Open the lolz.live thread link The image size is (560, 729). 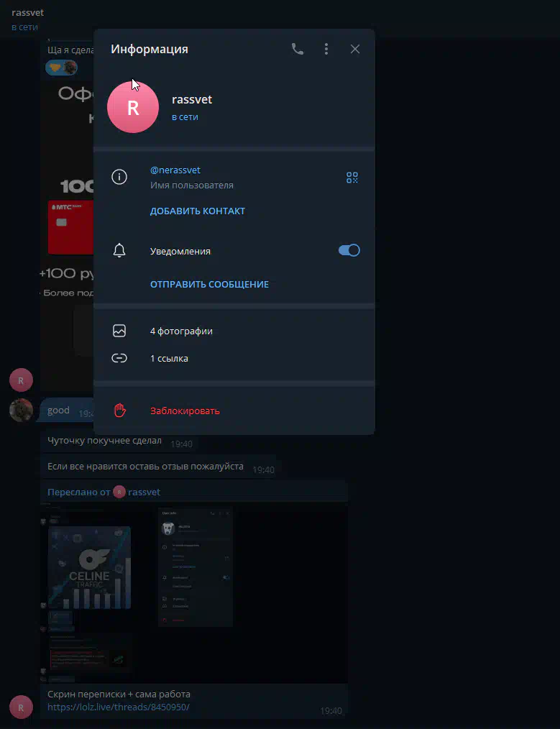[x=119, y=707]
